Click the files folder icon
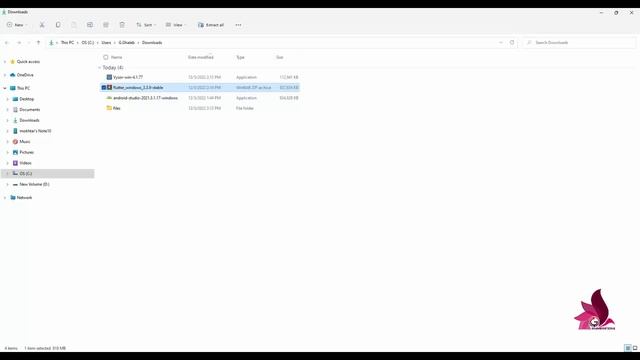This screenshot has height=360, width=640. tap(109, 108)
